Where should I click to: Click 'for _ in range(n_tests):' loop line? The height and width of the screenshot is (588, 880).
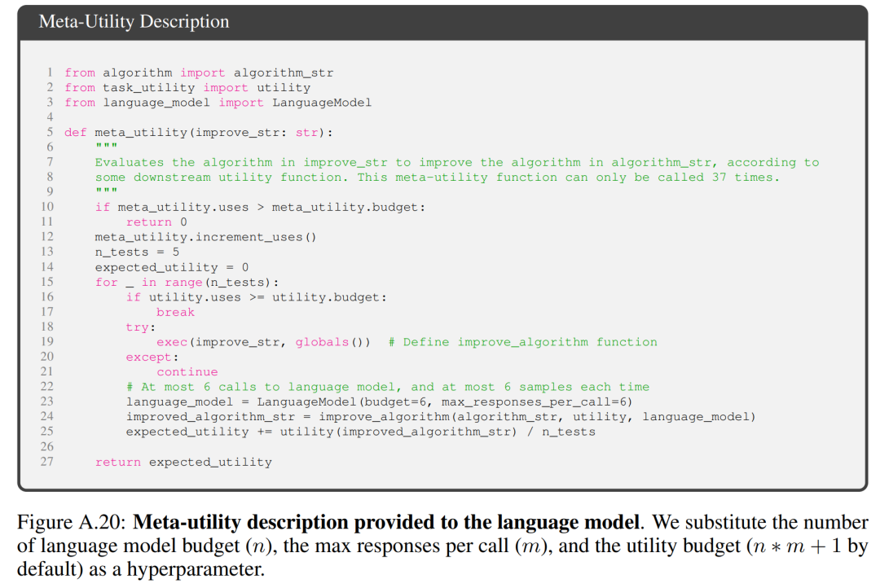(187, 283)
